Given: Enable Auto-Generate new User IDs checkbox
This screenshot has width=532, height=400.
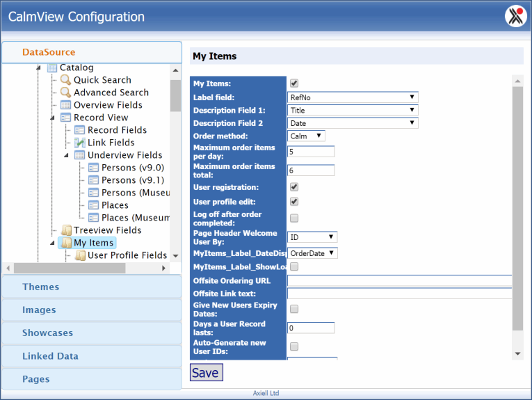Looking at the screenshot, I should 294,346.
